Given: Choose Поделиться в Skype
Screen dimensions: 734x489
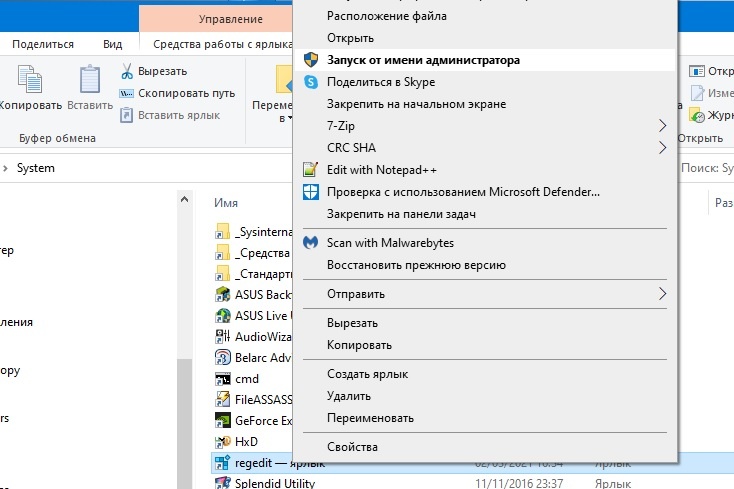Looking at the screenshot, I should click(x=485, y=82).
